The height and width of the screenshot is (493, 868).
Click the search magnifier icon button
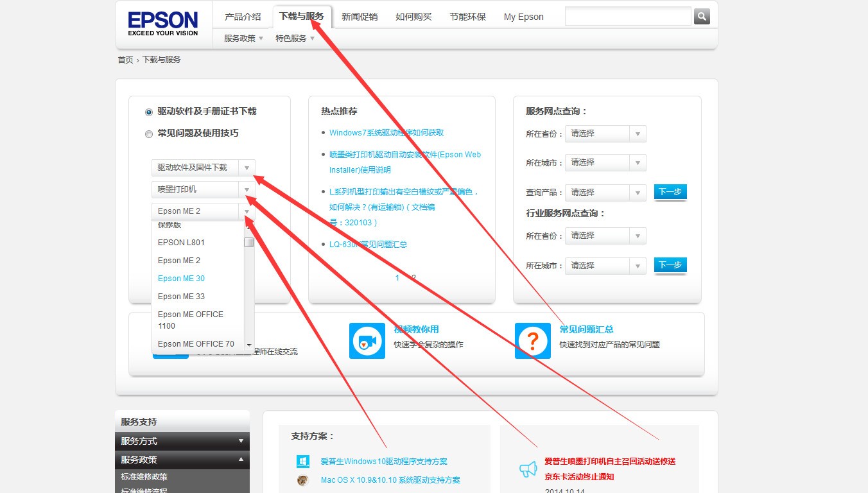tap(702, 16)
